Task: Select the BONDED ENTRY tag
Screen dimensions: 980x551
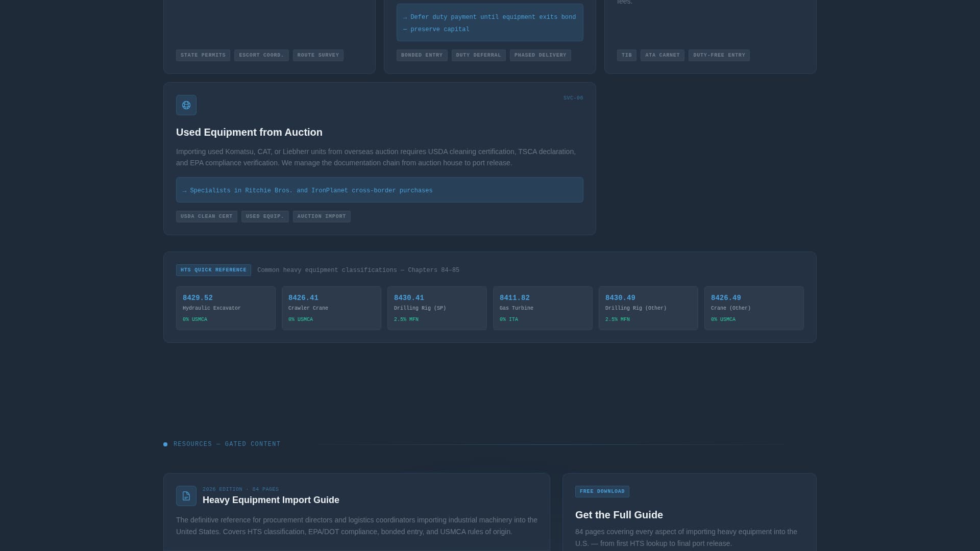Action: click(422, 55)
